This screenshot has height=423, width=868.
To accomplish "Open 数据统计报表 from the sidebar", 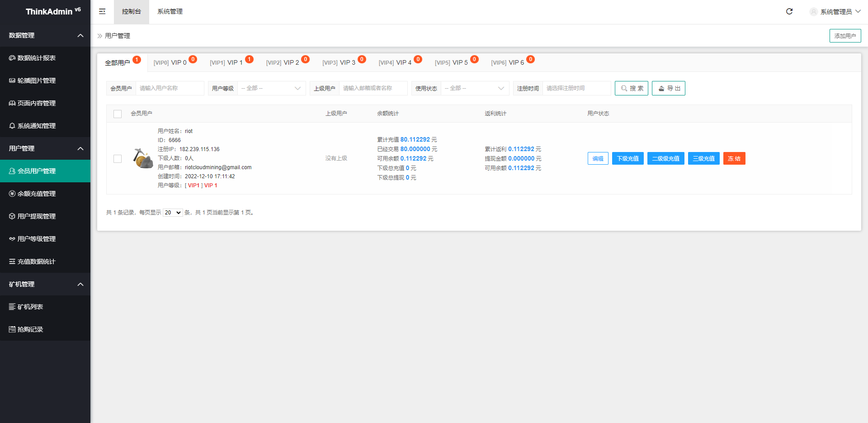I will point(36,58).
